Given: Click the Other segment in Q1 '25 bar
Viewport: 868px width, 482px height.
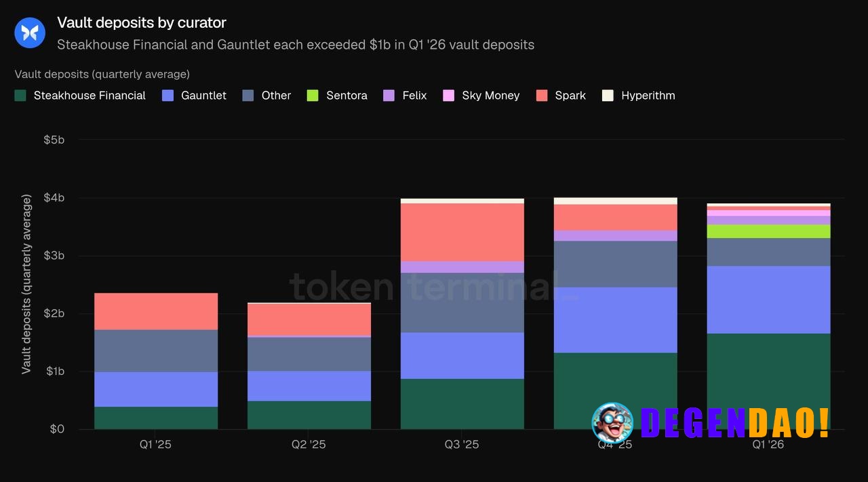Looking at the screenshot, I should coord(156,351).
